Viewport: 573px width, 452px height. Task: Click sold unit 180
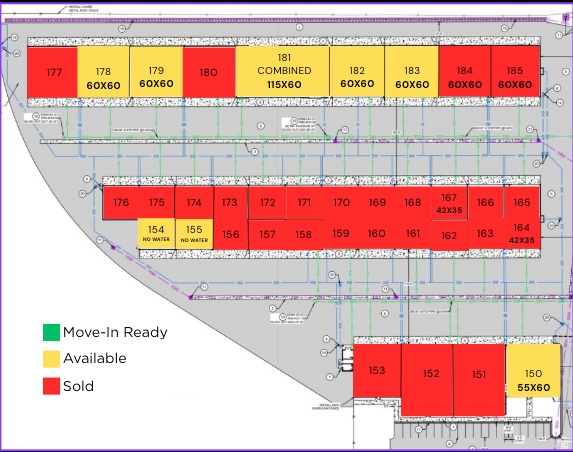click(209, 72)
